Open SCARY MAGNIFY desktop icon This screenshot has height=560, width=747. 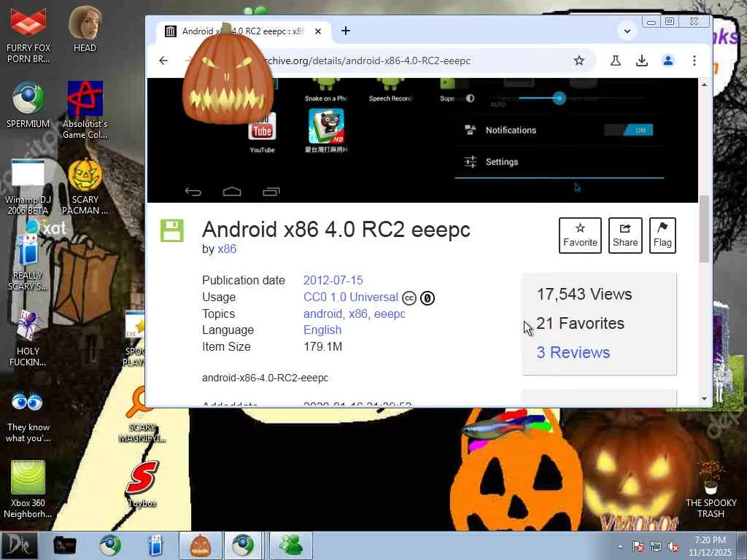click(x=141, y=414)
